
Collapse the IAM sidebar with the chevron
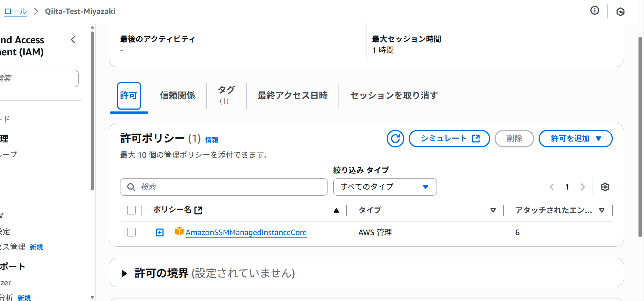[x=73, y=40]
